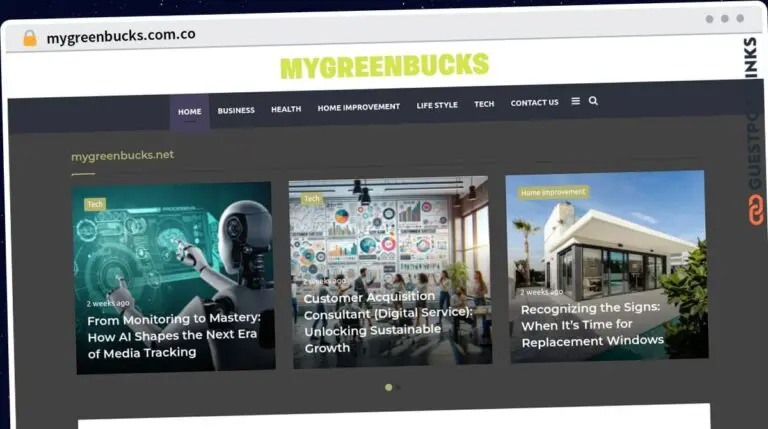This screenshot has width=768, height=429.
Task: Open article From Monitoring to Mastery
Action: (174, 336)
